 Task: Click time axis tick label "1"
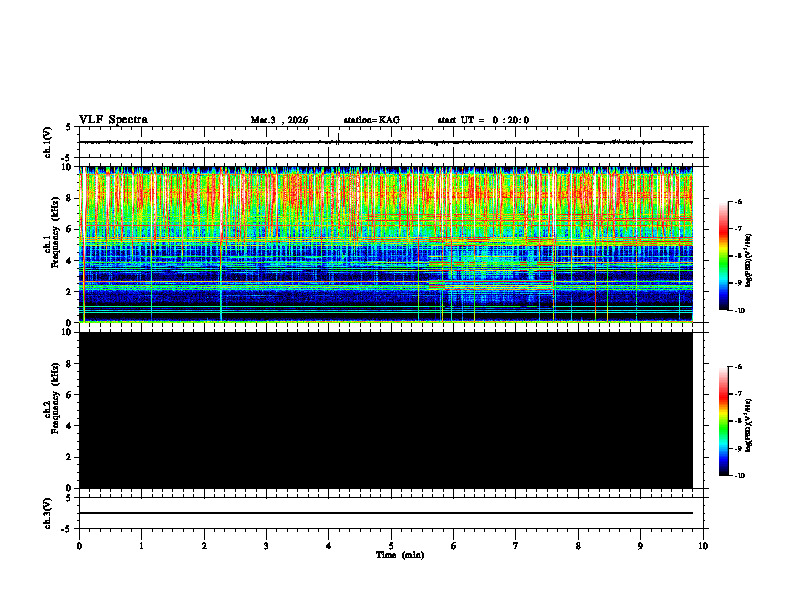pos(141,546)
